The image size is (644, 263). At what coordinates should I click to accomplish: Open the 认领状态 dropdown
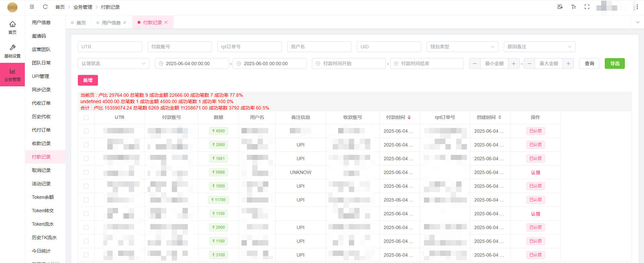point(113,63)
